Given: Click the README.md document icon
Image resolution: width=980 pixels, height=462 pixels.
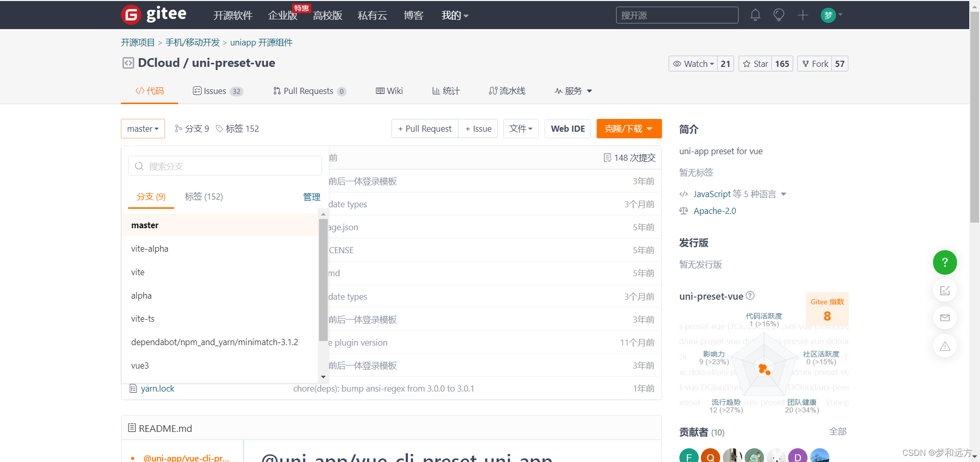Looking at the screenshot, I should coord(132,428).
